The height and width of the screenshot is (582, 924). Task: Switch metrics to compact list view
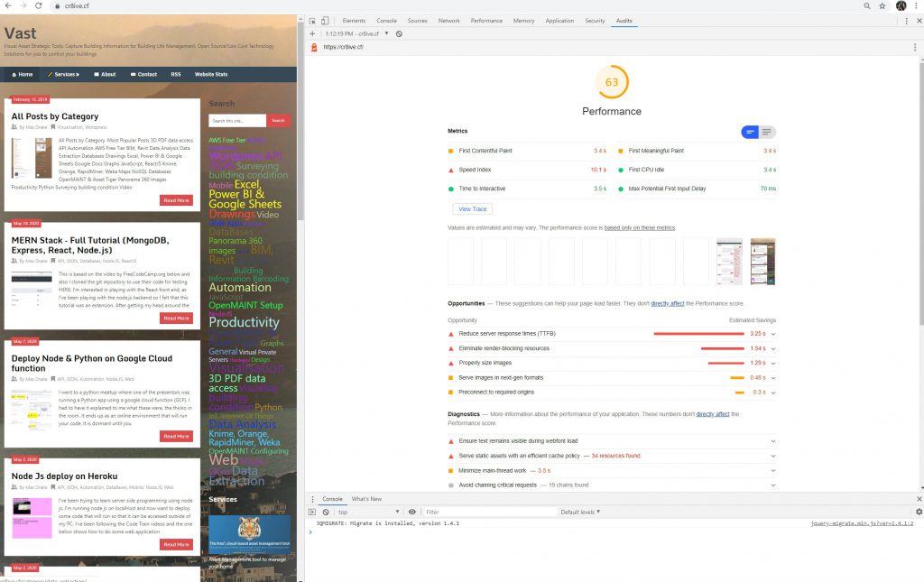click(x=750, y=132)
